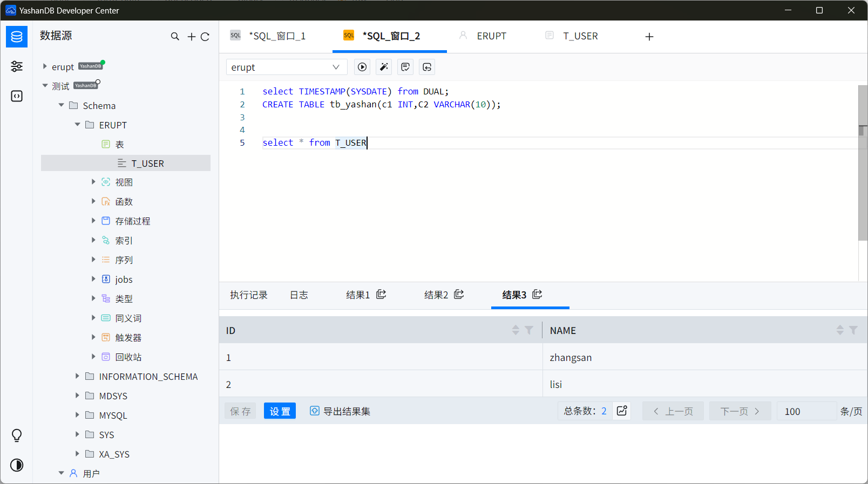Open the erupt connection dropdown

point(287,67)
